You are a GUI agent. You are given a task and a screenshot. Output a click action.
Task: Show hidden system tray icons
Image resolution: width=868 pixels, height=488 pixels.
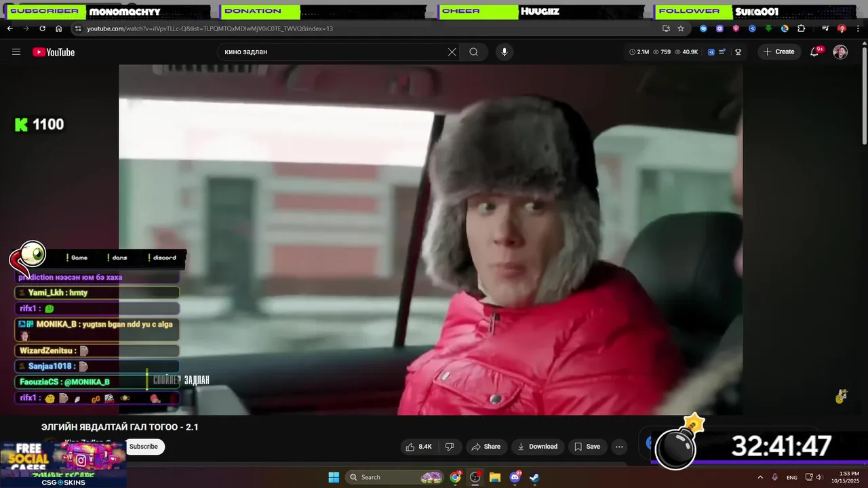tap(759, 477)
